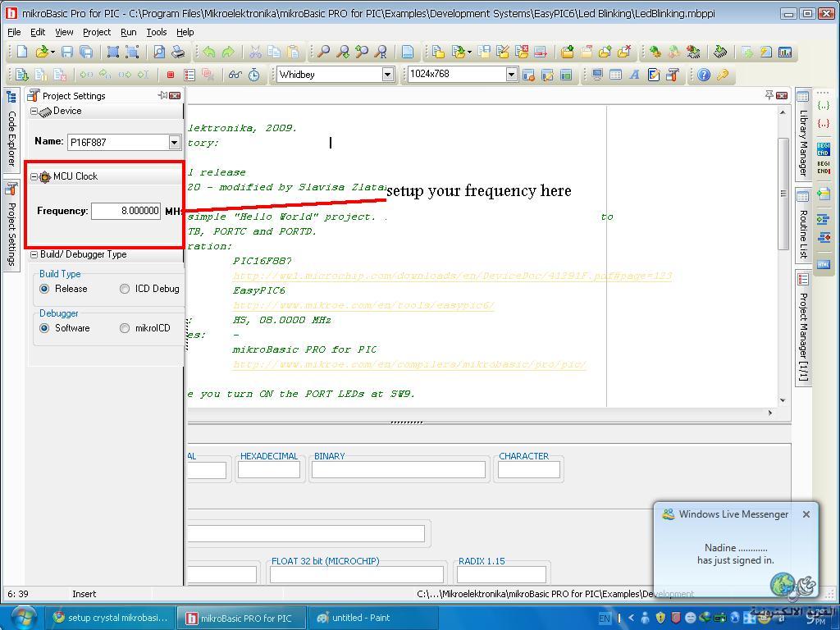Screen dimensions: 840x630
Task: Open the Project Manager [1/1] side tab
Action: point(802,328)
